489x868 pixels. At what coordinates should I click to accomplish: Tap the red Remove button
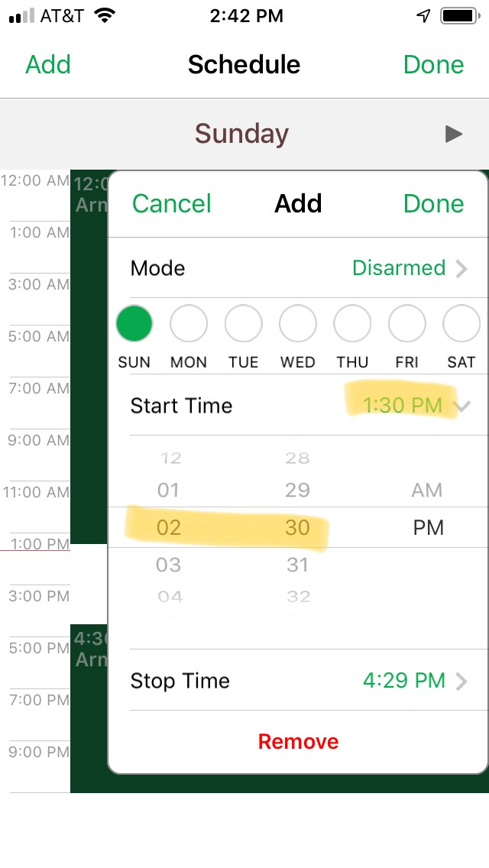click(298, 742)
